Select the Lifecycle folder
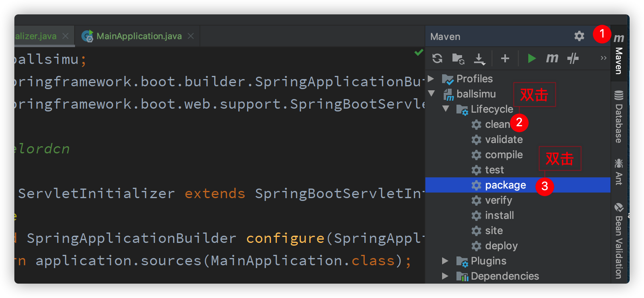Screen dimensions: 644x298 pyautogui.click(x=492, y=109)
